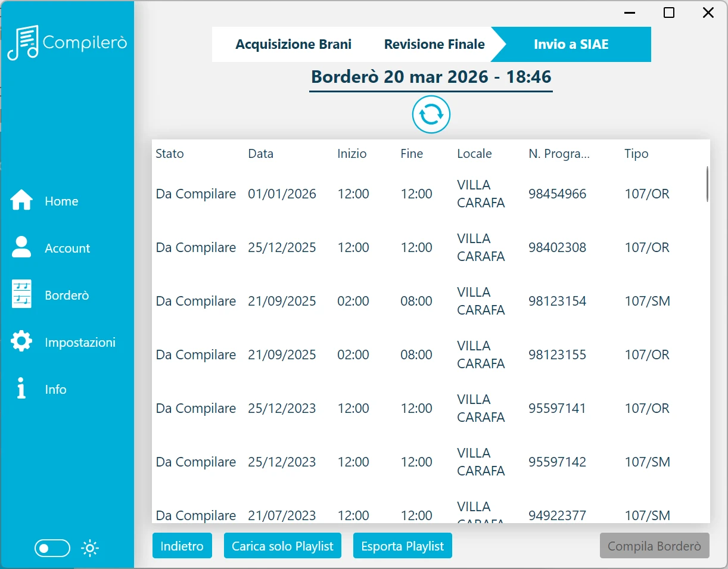Click the Compilerò music note logo
This screenshot has height=569, width=728.
pos(23,43)
